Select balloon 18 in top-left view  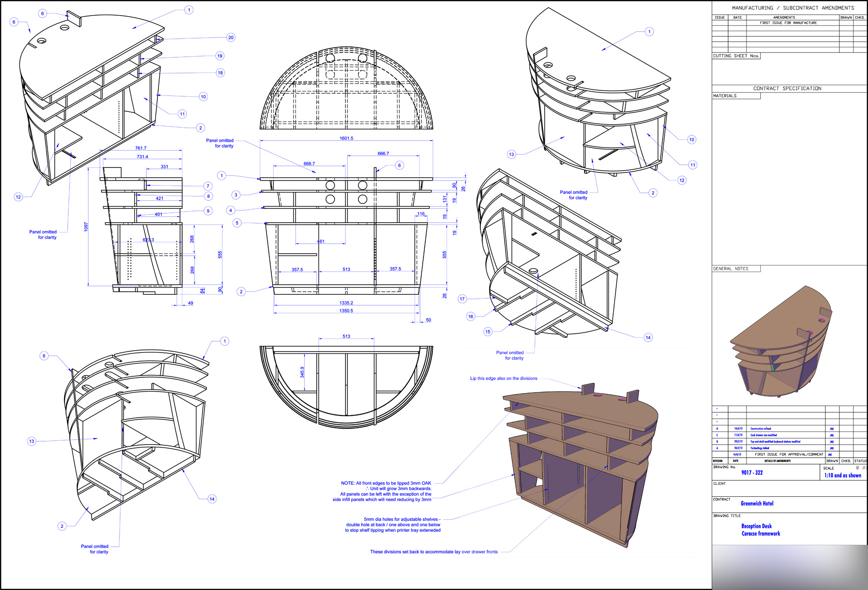pyautogui.click(x=220, y=73)
